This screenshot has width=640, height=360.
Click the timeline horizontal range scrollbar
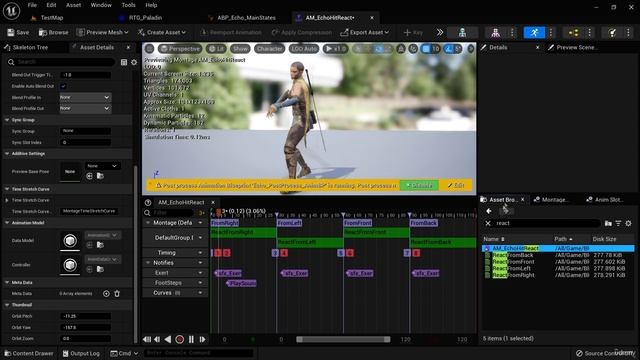[x=343, y=339]
